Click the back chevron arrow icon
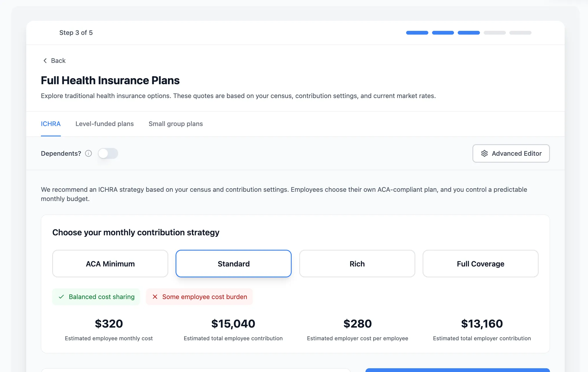 (45, 61)
